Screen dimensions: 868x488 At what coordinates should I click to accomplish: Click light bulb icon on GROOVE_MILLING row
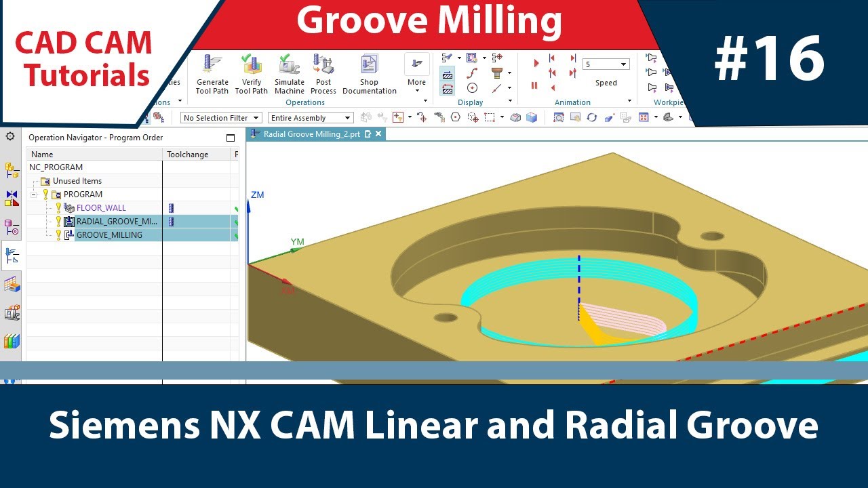coord(58,235)
